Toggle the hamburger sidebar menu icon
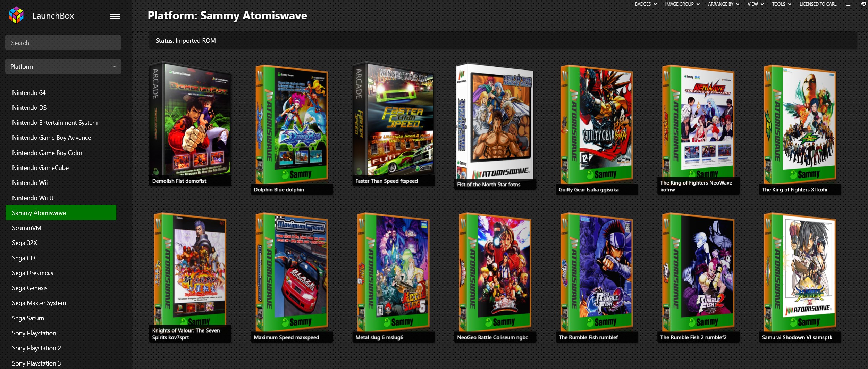Screen dimensions: 868x369 (115, 16)
